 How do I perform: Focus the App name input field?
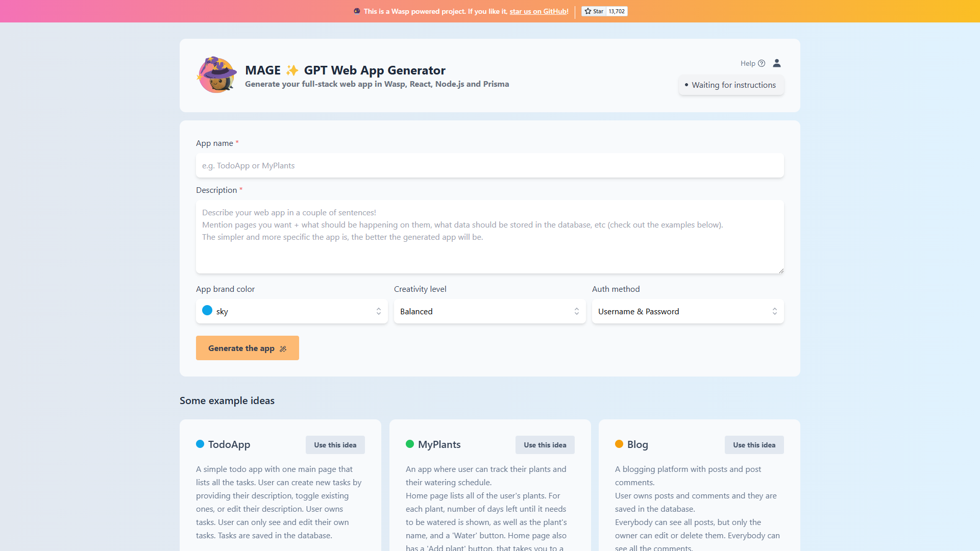(x=489, y=165)
